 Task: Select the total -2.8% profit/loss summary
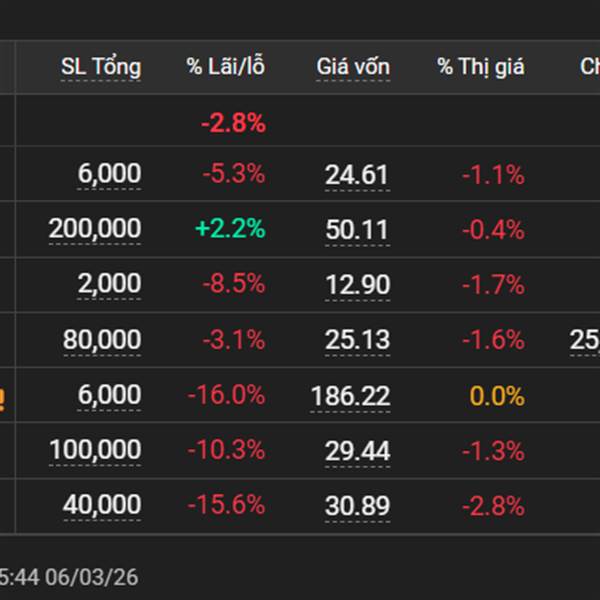(233, 124)
